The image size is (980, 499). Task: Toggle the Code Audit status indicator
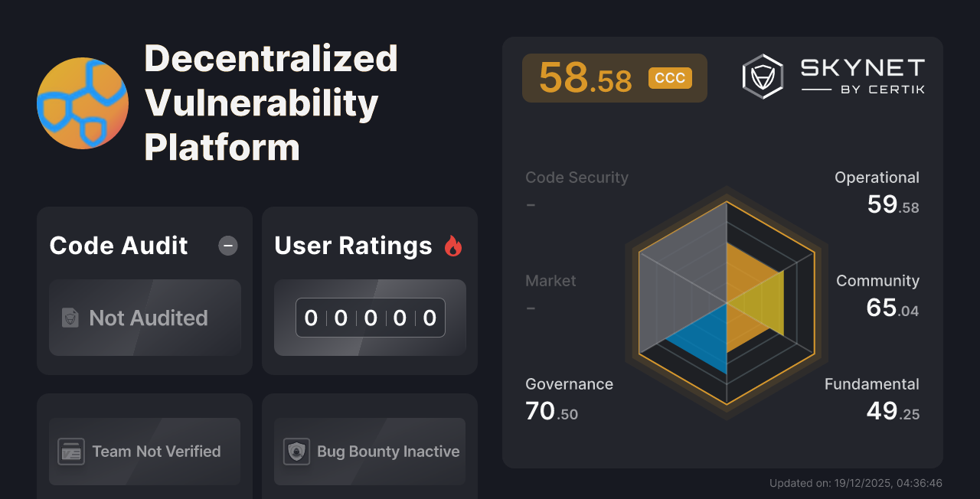(227, 246)
